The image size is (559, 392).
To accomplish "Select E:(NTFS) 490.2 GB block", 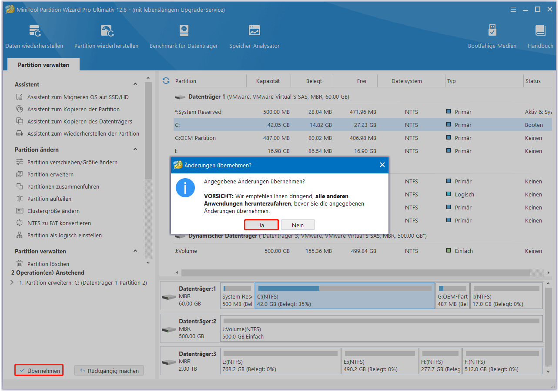I will pos(380,361).
